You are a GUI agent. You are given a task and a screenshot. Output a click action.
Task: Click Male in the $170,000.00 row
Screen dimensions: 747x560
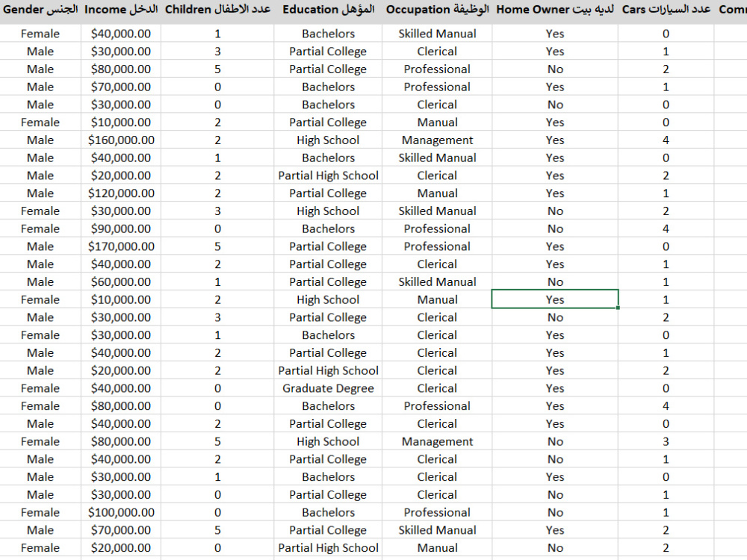pyautogui.click(x=40, y=246)
